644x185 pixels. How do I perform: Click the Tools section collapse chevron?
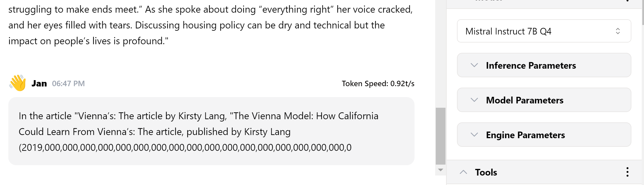pos(463,172)
